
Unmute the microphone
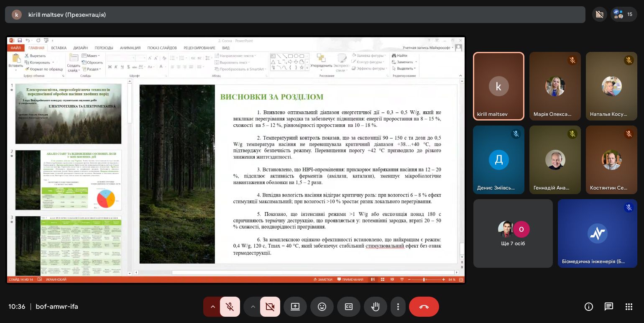(x=230, y=307)
